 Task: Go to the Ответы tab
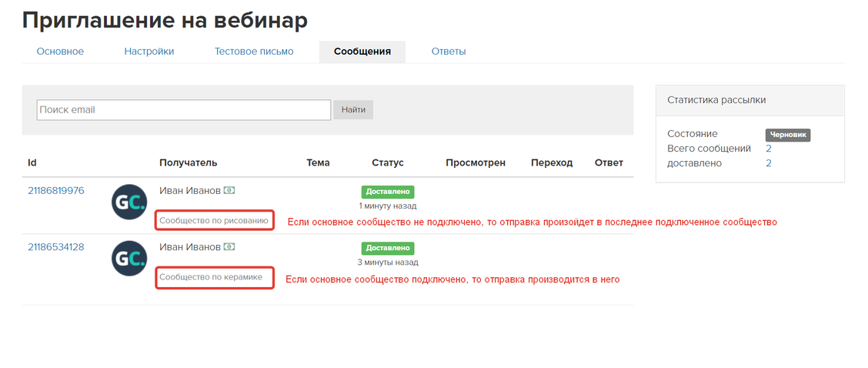(449, 52)
